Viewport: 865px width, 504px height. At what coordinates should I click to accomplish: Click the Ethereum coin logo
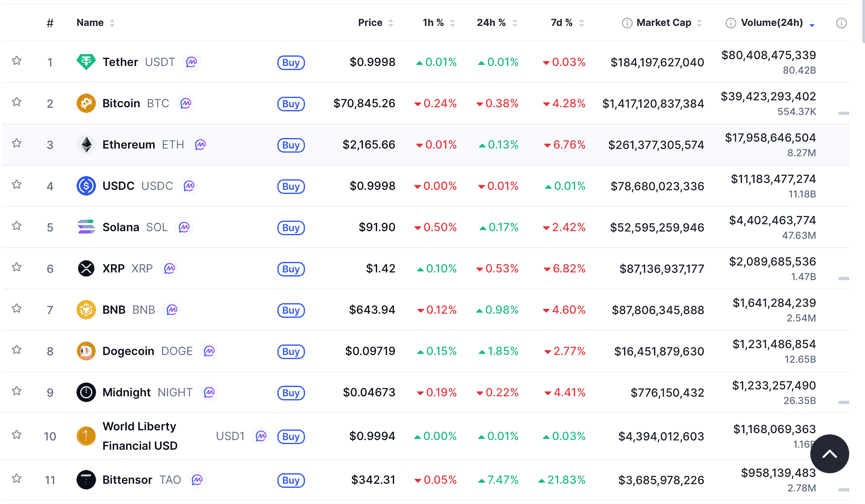coord(86,145)
